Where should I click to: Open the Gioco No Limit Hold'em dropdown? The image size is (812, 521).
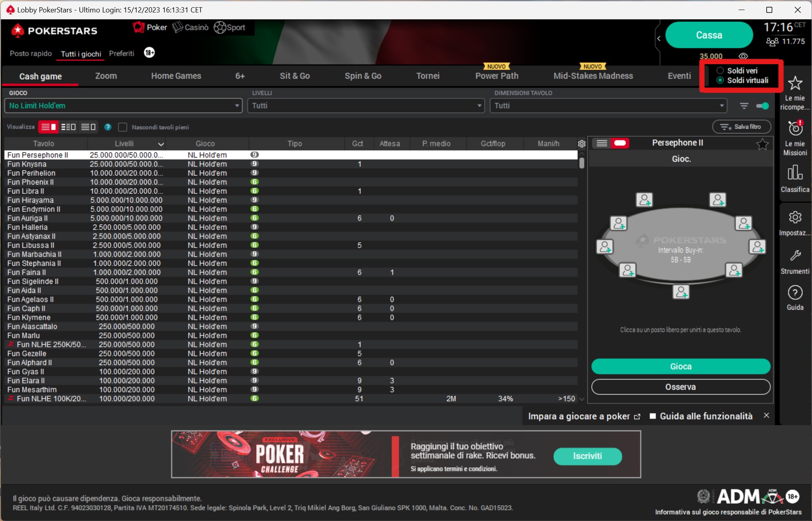[x=123, y=105]
